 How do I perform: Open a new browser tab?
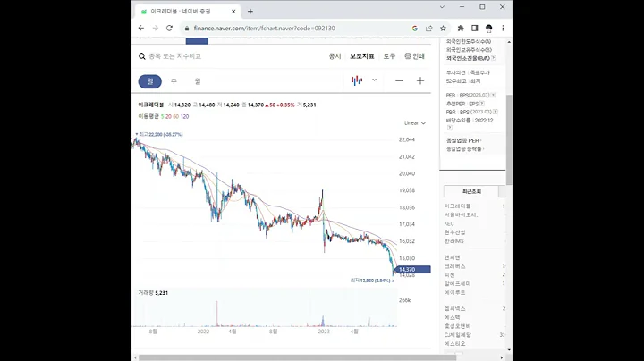(x=250, y=12)
